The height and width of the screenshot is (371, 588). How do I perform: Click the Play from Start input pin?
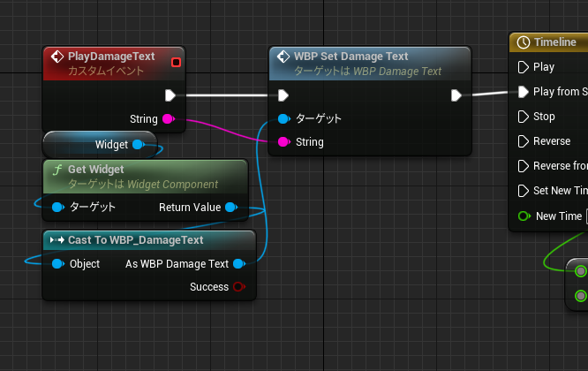pyautogui.click(x=524, y=92)
